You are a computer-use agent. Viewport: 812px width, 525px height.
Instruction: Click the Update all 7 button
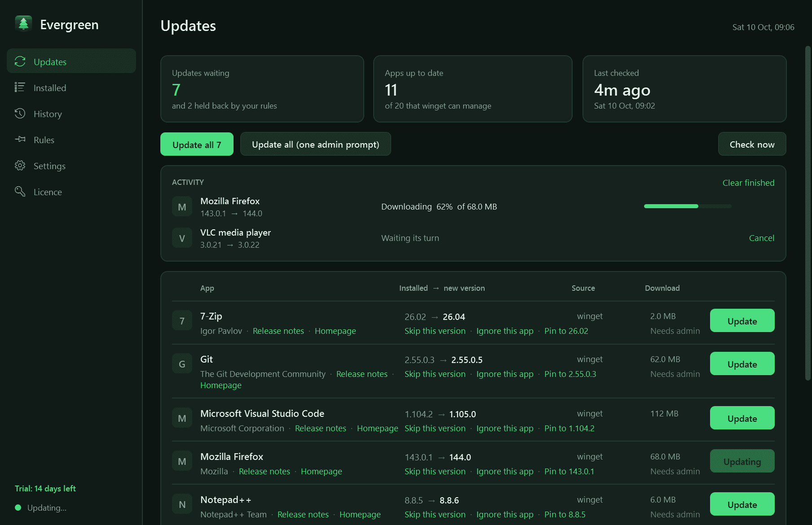[x=197, y=144]
